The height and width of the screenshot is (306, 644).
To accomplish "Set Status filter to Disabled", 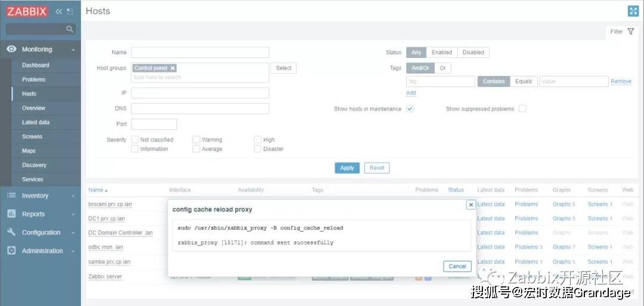I will [x=473, y=52].
